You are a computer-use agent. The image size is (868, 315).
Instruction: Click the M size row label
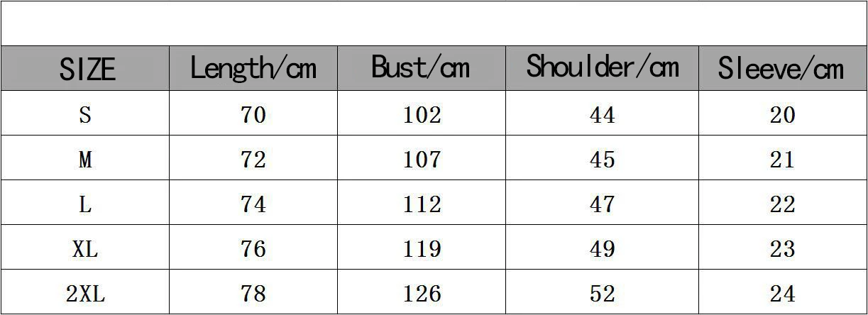coord(85,159)
